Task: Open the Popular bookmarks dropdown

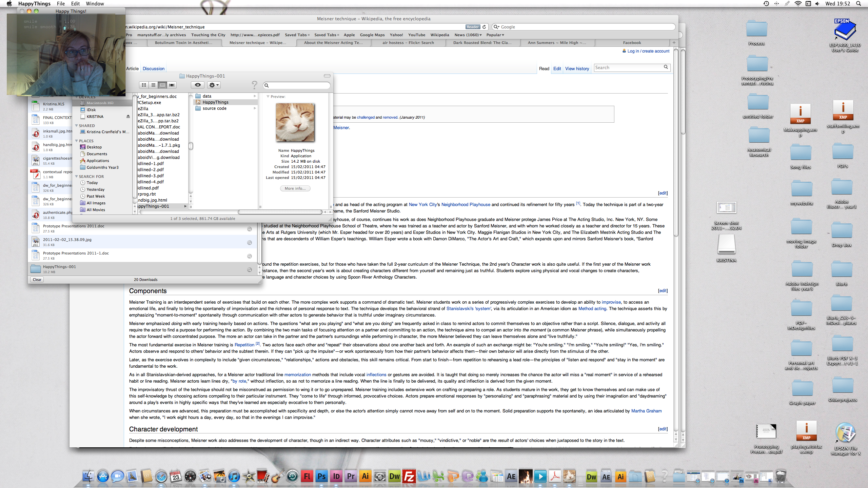Action: 495,35
